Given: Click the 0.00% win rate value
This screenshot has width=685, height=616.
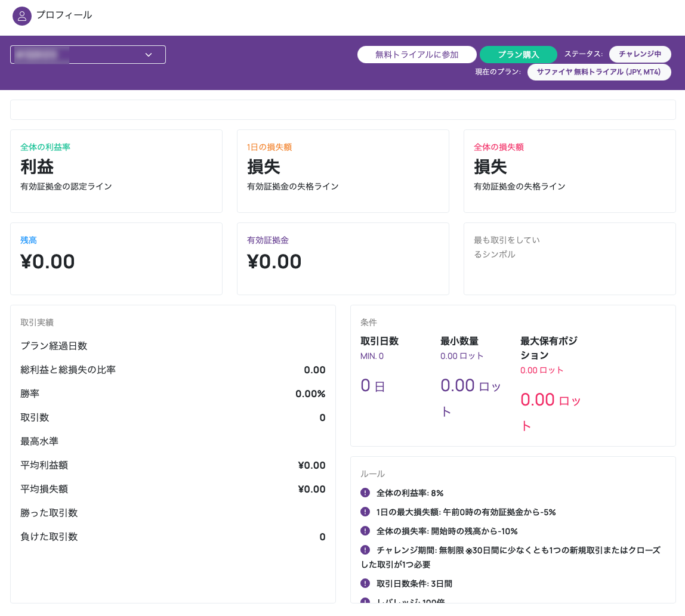Looking at the screenshot, I should pyautogui.click(x=310, y=394).
